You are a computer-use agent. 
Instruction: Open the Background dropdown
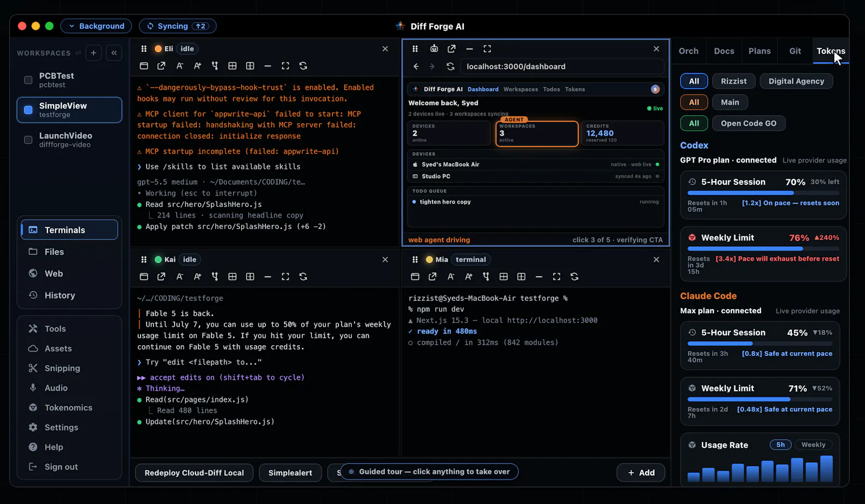click(x=97, y=26)
